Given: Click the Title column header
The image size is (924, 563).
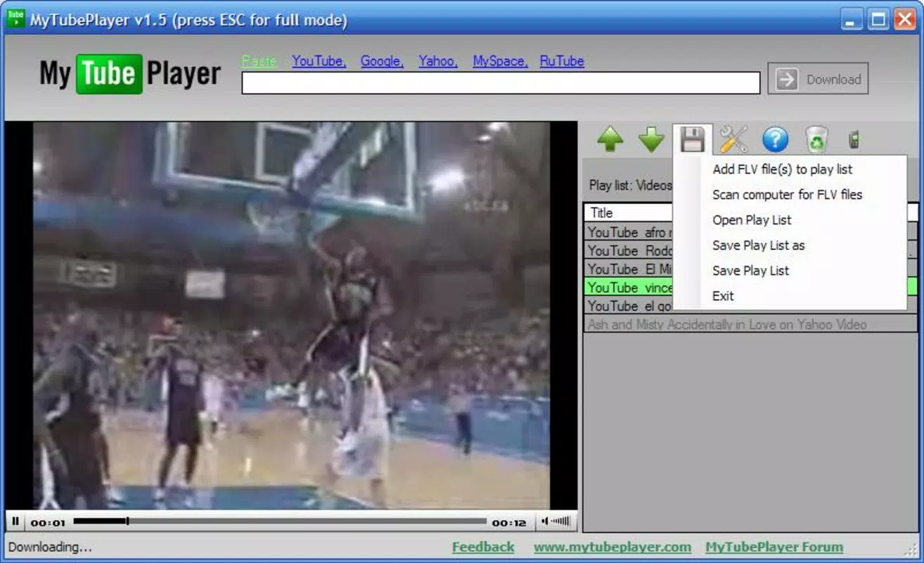Looking at the screenshot, I should (628, 213).
